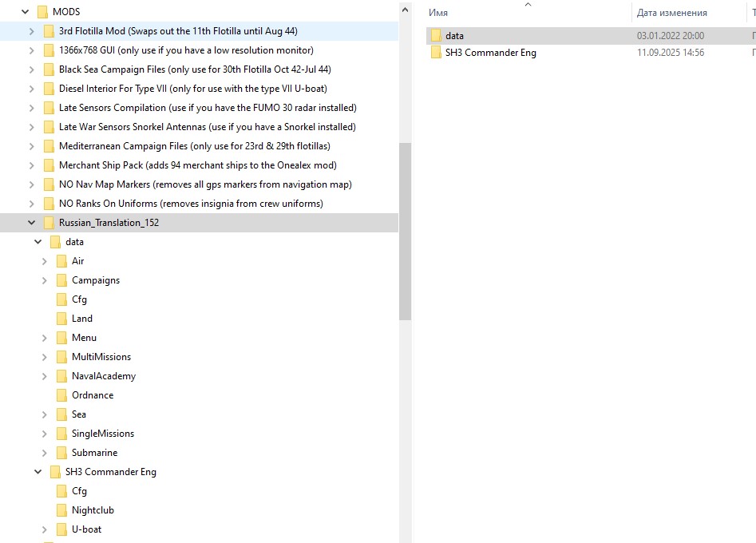Collapse the Russian_Translation_152 tree node

31,223
